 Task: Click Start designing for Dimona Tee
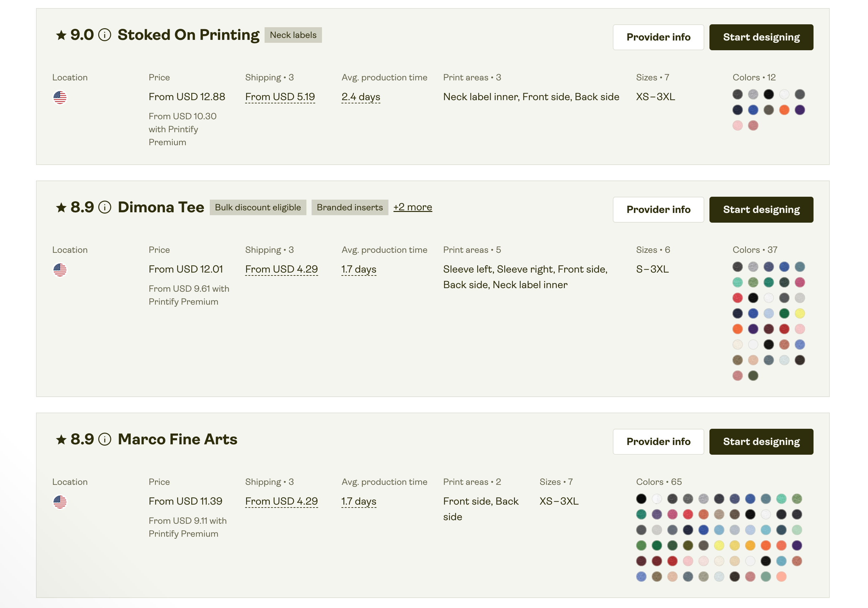(761, 209)
